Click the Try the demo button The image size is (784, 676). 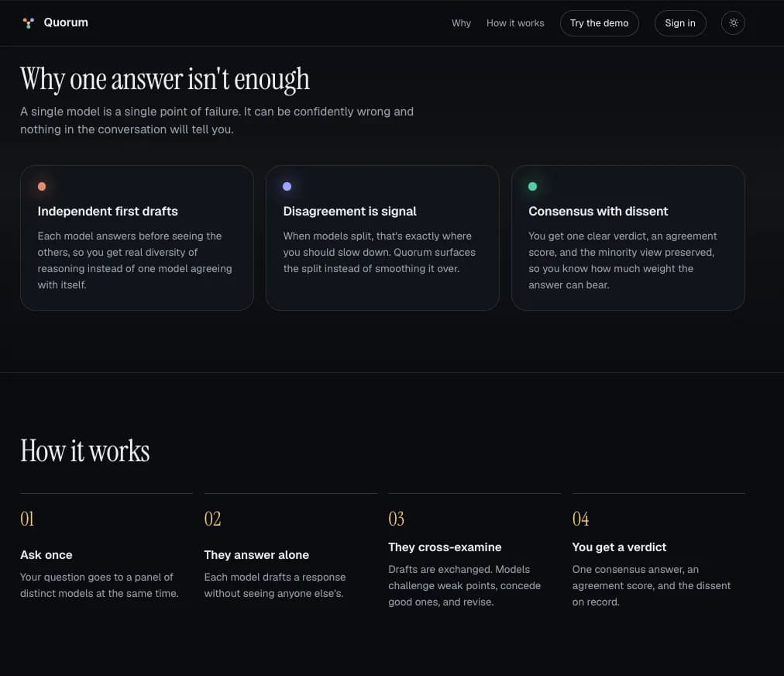[599, 23]
